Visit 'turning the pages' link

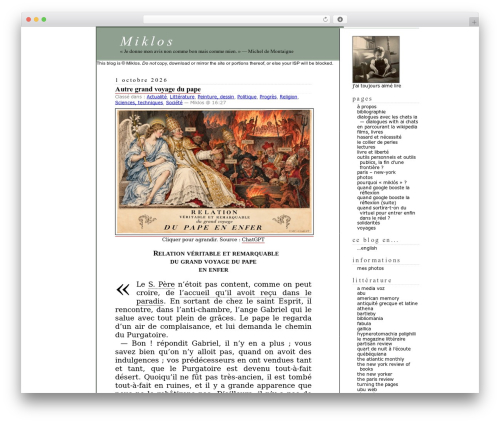377,384
